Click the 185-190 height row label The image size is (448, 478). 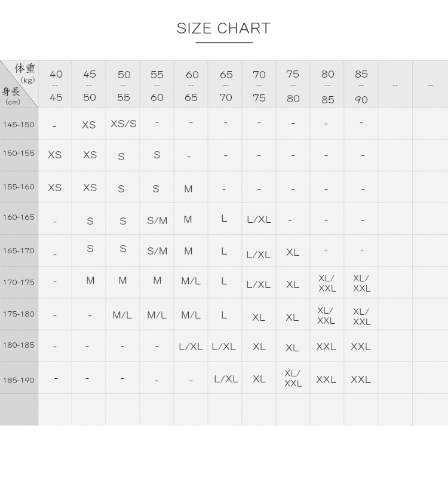tap(19, 380)
